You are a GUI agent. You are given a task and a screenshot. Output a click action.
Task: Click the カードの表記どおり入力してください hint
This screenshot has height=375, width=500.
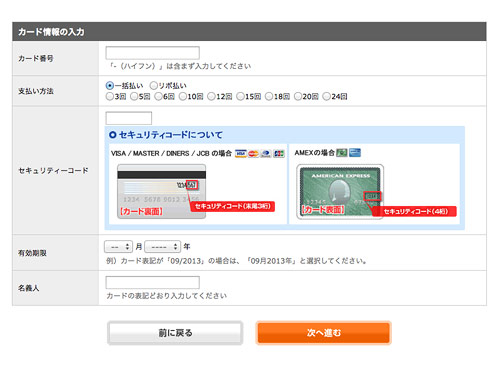coord(166,296)
